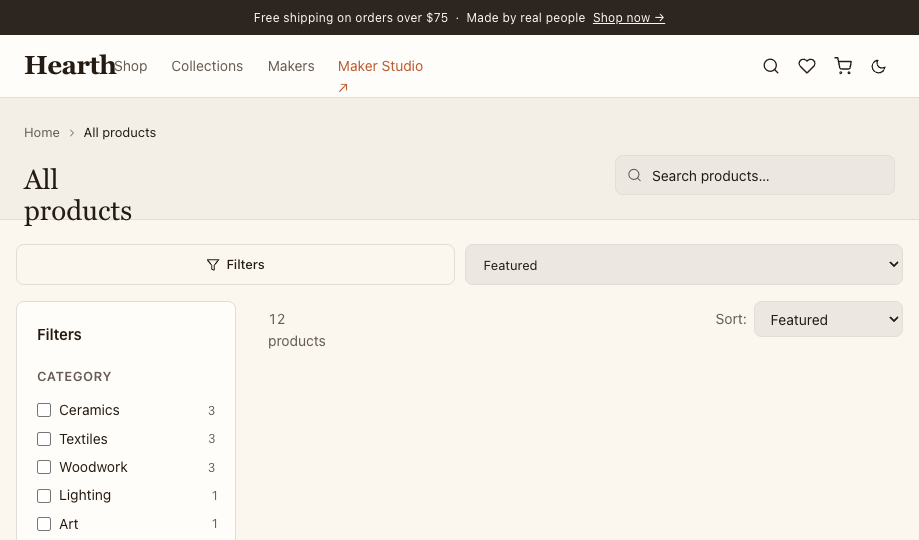Open the shopping cart icon
This screenshot has height=540, width=919.
tap(843, 66)
